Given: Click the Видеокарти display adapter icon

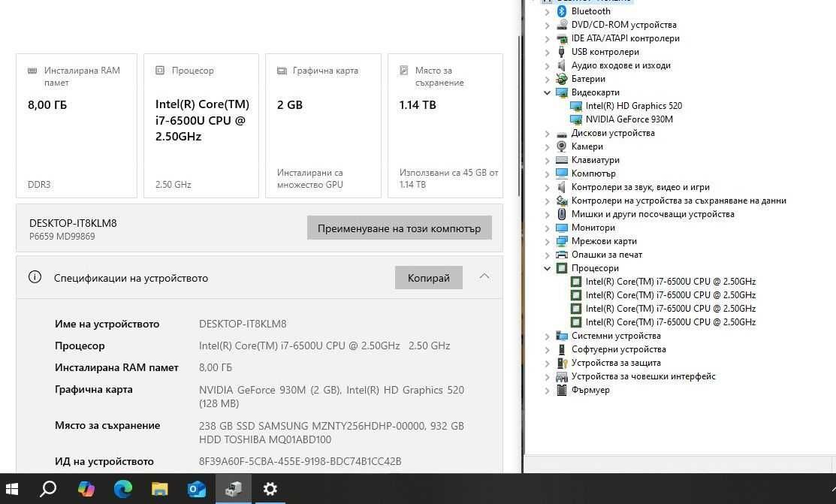Looking at the screenshot, I should (561, 92).
